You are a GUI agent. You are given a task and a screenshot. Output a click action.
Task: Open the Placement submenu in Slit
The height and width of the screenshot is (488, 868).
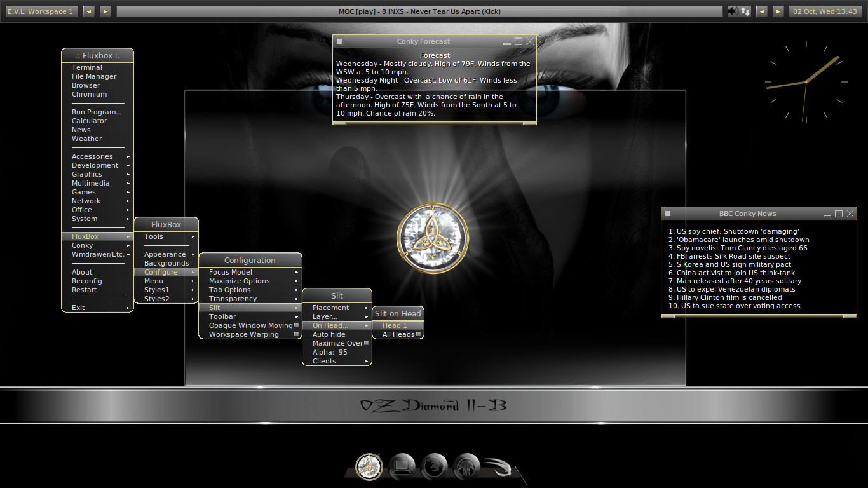(x=337, y=308)
